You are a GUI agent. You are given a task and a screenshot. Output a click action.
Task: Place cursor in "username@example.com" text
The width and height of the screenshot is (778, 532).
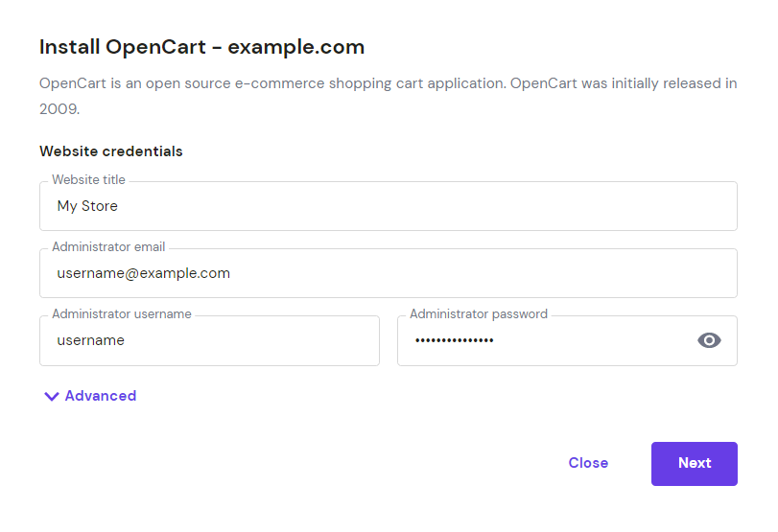pos(143,273)
